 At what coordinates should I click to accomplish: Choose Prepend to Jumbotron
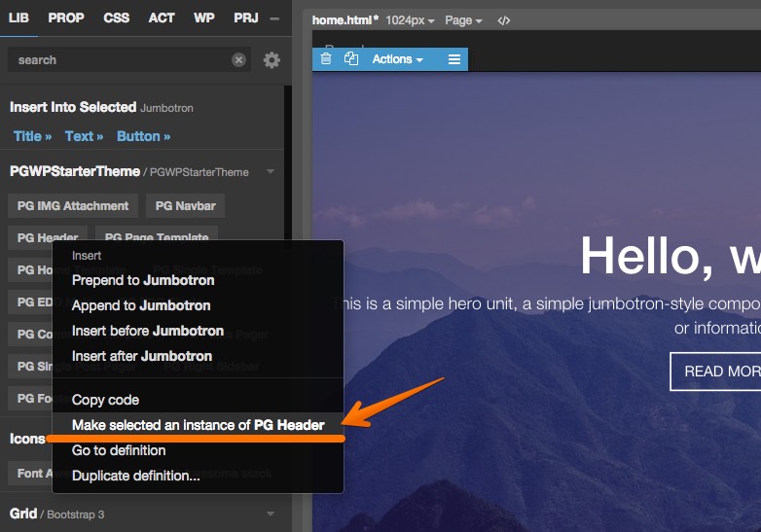click(x=198, y=280)
